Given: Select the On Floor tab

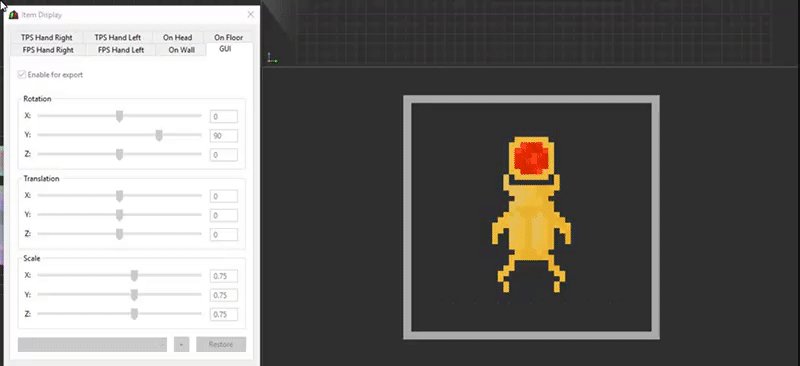Looking at the screenshot, I should coord(228,37).
